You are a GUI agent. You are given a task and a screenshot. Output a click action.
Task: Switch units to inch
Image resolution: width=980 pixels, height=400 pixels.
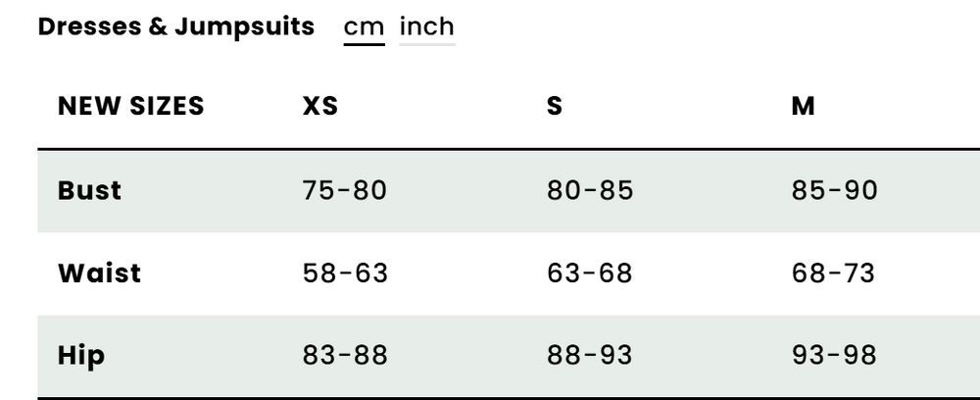pyautogui.click(x=427, y=26)
